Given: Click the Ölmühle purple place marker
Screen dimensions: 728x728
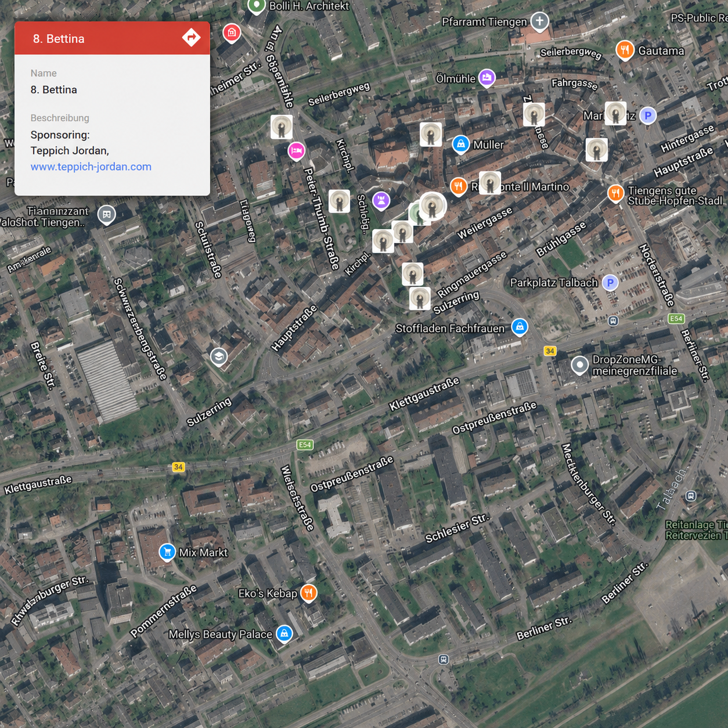Looking at the screenshot, I should click(486, 78).
